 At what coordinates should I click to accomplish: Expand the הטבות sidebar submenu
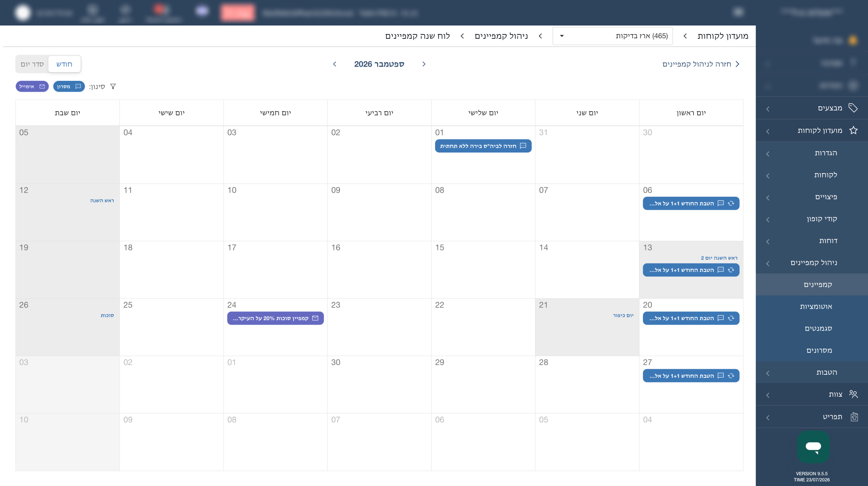[x=812, y=372]
